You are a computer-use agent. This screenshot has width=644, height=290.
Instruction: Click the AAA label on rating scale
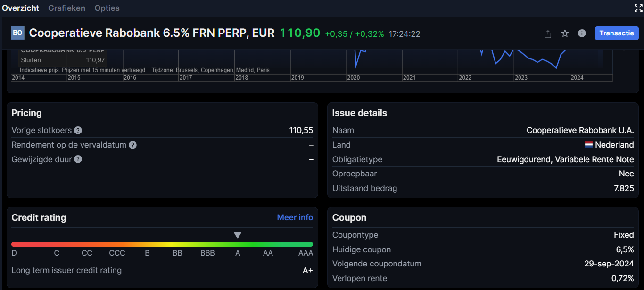pyautogui.click(x=305, y=253)
